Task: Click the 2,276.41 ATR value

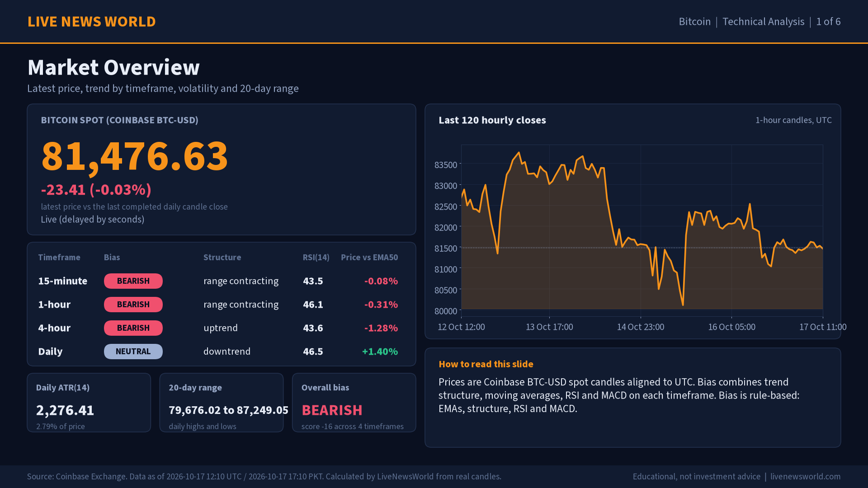Action: point(65,410)
